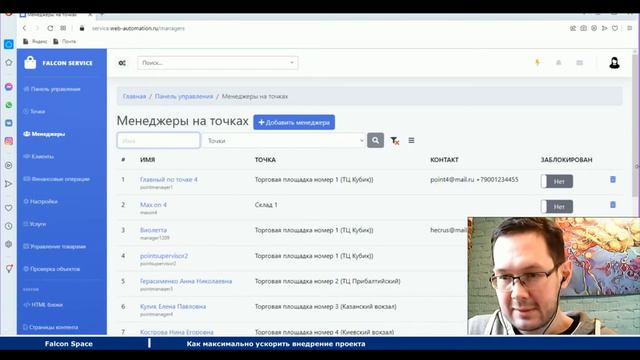The height and width of the screenshot is (360, 640).
Task: Follow the Панель управления breadcrumb link
Action: 184,96
